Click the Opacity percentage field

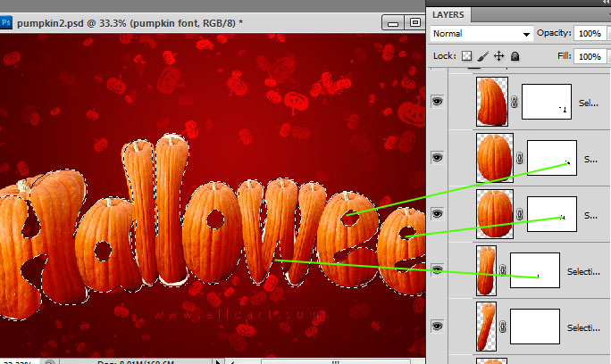pos(588,33)
